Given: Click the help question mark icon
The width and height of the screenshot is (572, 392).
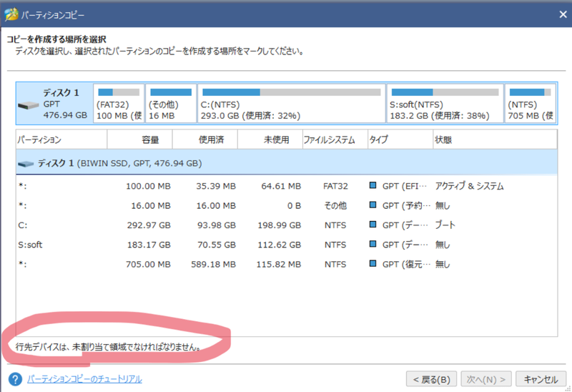Looking at the screenshot, I should click(15, 379).
